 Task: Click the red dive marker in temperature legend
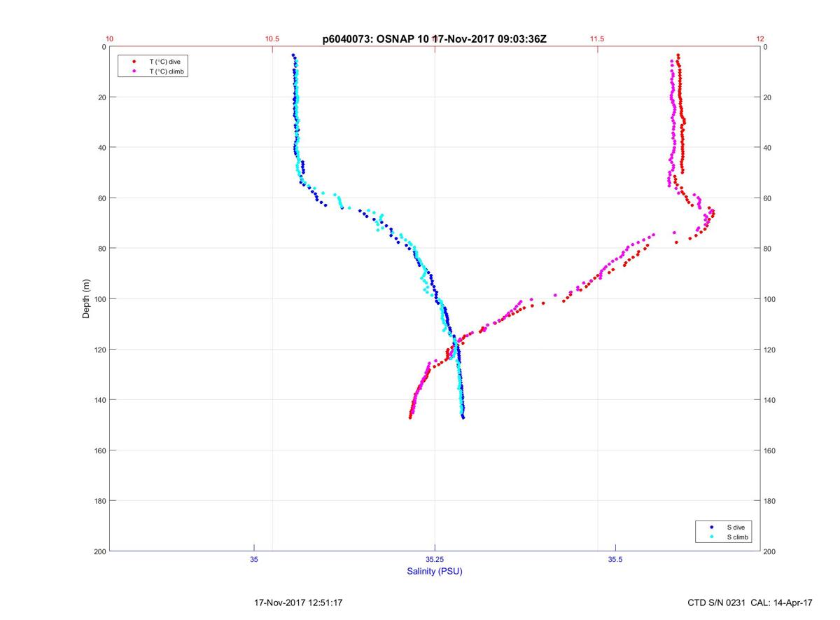point(134,62)
